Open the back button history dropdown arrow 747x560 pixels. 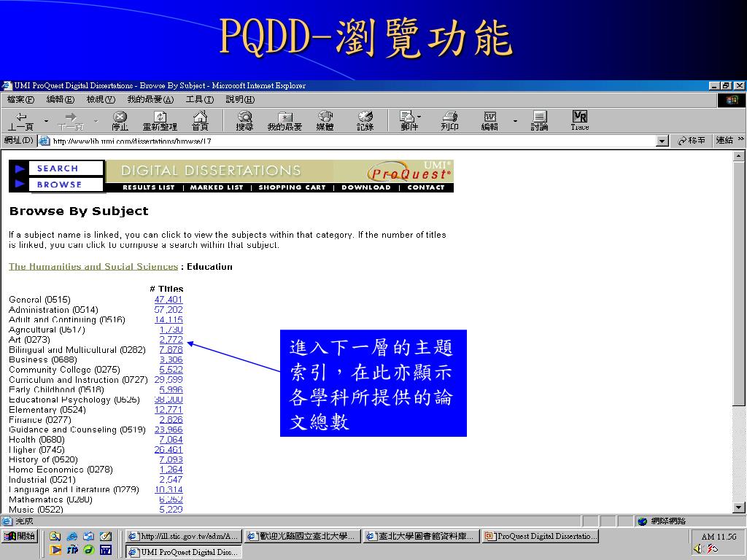46,121
